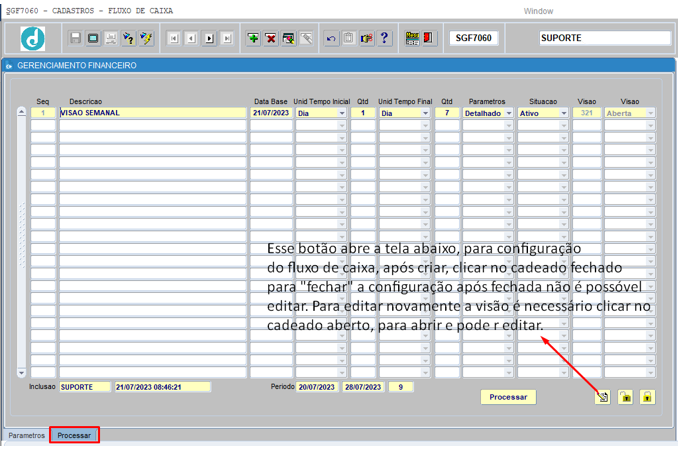Click the Periodo field showing 9
678x449 pixels.
(x=401, y=387)
